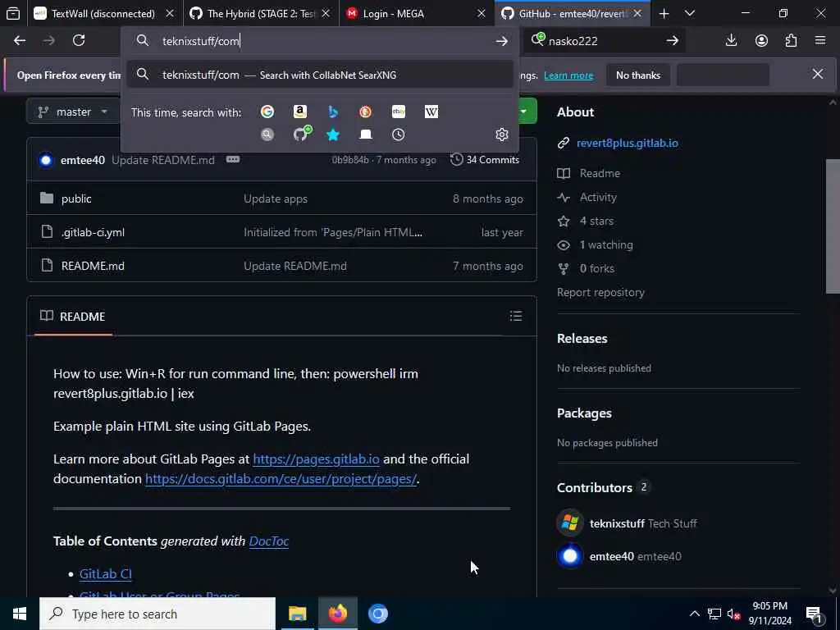
Task: Go arrow in the nasko222 search box
Action: click(x=673, y=41)
